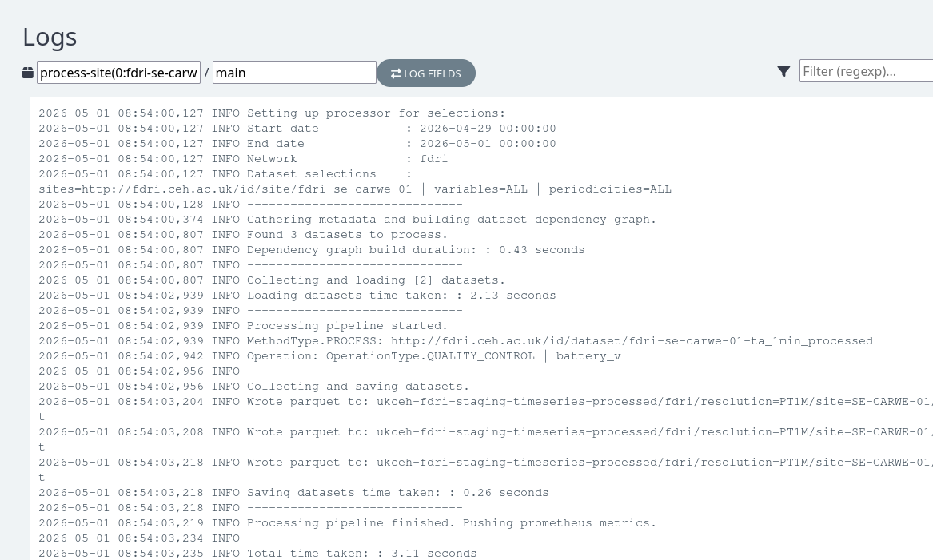Image resolution: width=933 pixels, height=560 pixels.
Task: Click the sites=http://fdri.ceh.ac.uk URL line
Action: [x=355, y=189]
